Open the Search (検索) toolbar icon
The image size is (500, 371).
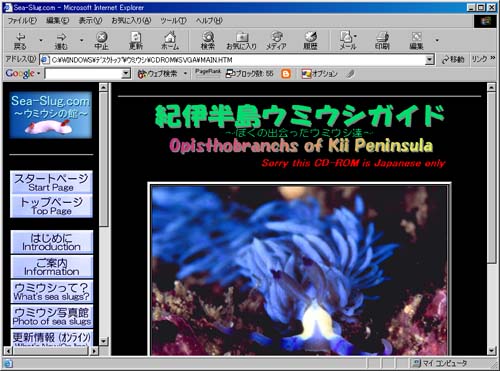pos(208,41)
